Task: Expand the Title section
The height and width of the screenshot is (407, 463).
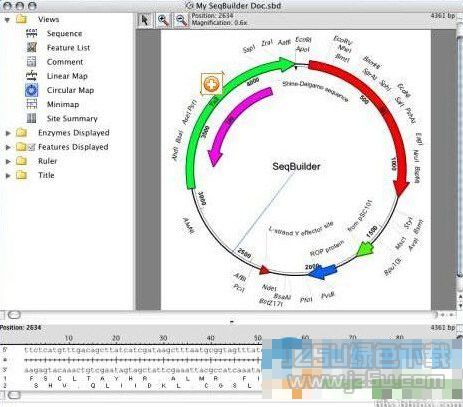Action: (8, 175)
